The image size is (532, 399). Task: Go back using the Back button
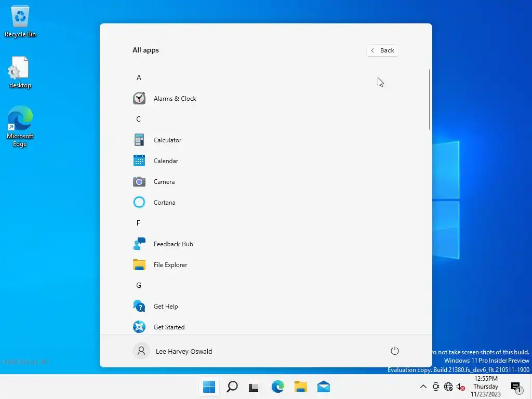382,50
